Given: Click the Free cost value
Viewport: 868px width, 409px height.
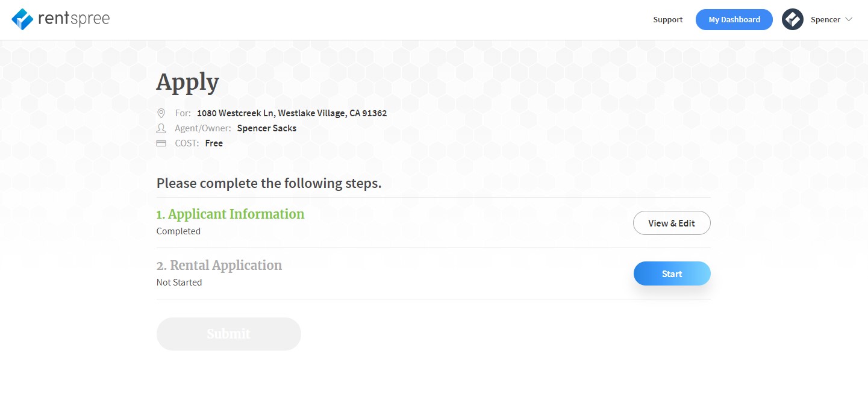Looking at the screenshot, I should pos(214,143).
